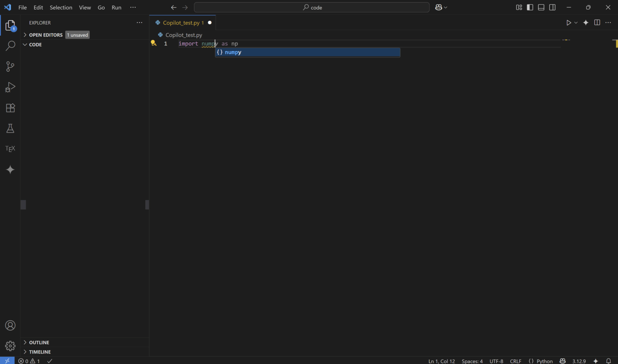Open the Extensions view

[10, 108]
